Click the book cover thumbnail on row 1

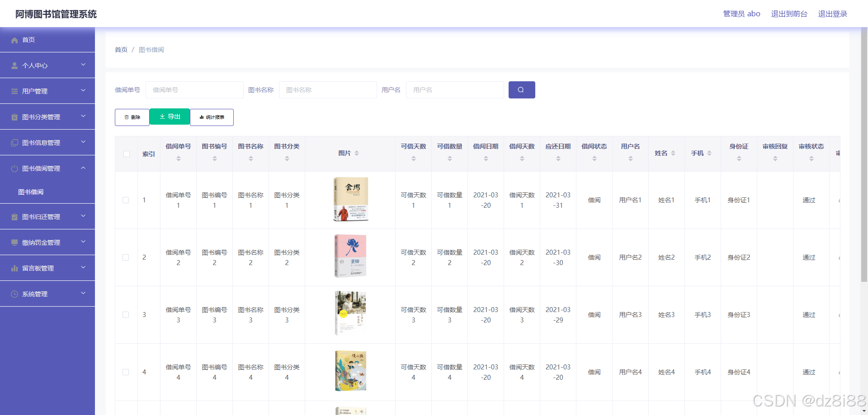350,199
